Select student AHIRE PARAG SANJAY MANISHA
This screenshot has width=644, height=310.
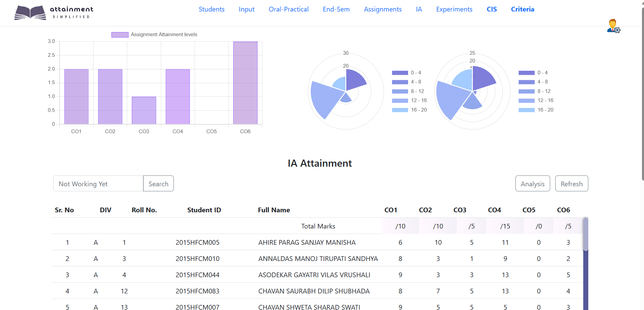tap(307, 242)
